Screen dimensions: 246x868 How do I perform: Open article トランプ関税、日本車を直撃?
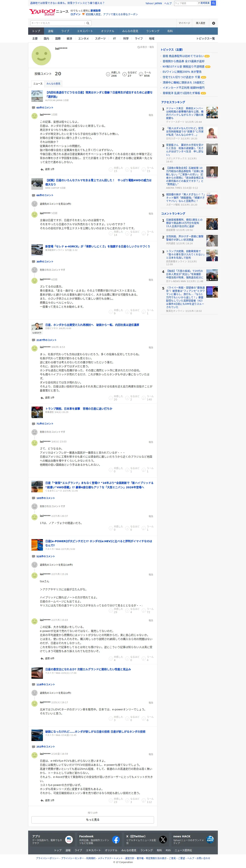79,408
